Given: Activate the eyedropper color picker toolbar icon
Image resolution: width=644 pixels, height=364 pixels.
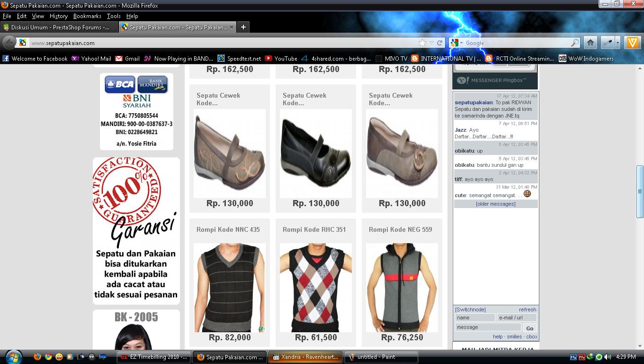Looking at the screenshot, I should click(608, 43).
